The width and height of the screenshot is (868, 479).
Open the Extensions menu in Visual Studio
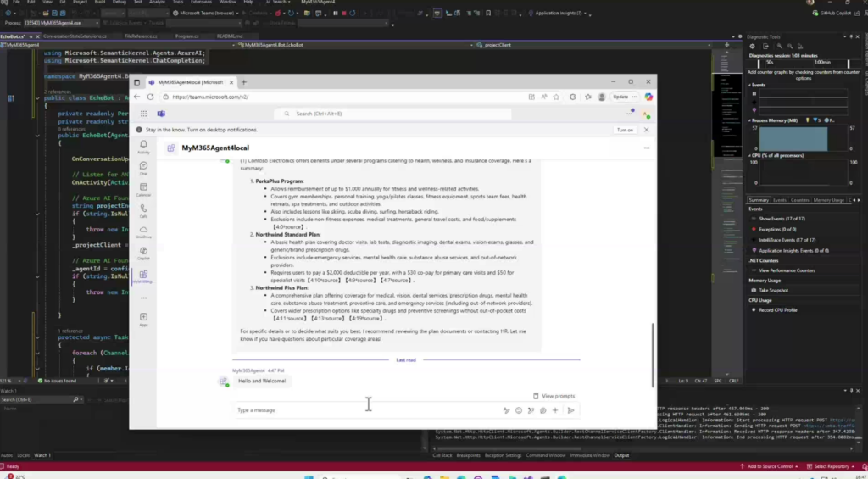(201, 3)
